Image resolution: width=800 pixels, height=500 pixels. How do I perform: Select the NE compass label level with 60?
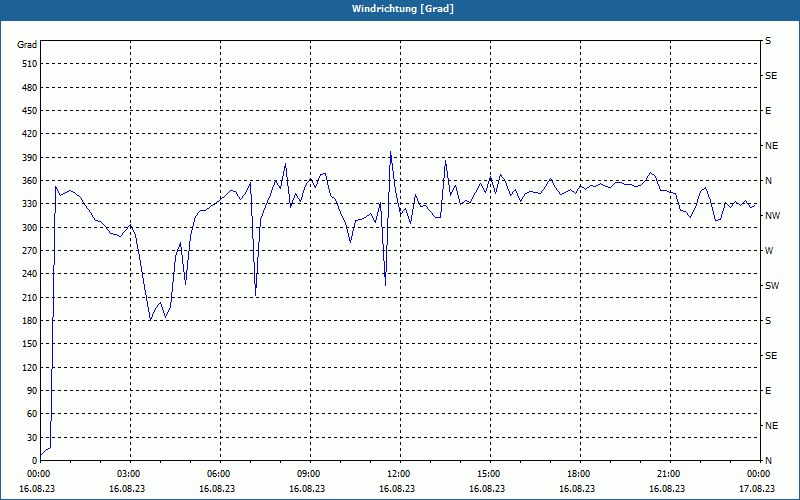coord(771,426)
